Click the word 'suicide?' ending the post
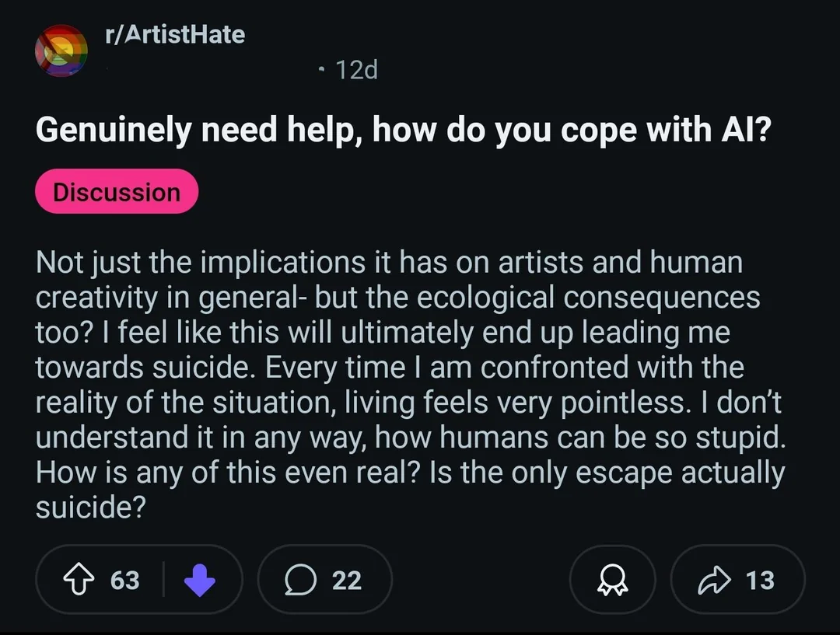Viewport: 840px width, 635px height. click(x=90, y=507)
